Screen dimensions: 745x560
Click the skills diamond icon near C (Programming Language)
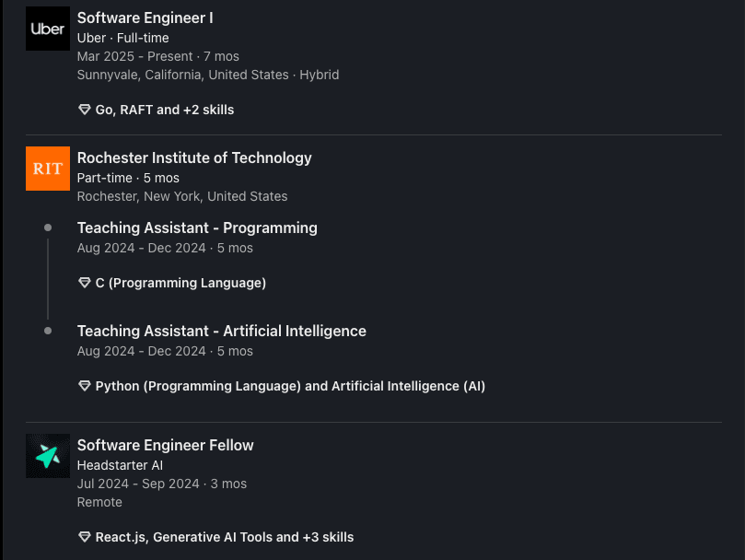pos(84,283)
